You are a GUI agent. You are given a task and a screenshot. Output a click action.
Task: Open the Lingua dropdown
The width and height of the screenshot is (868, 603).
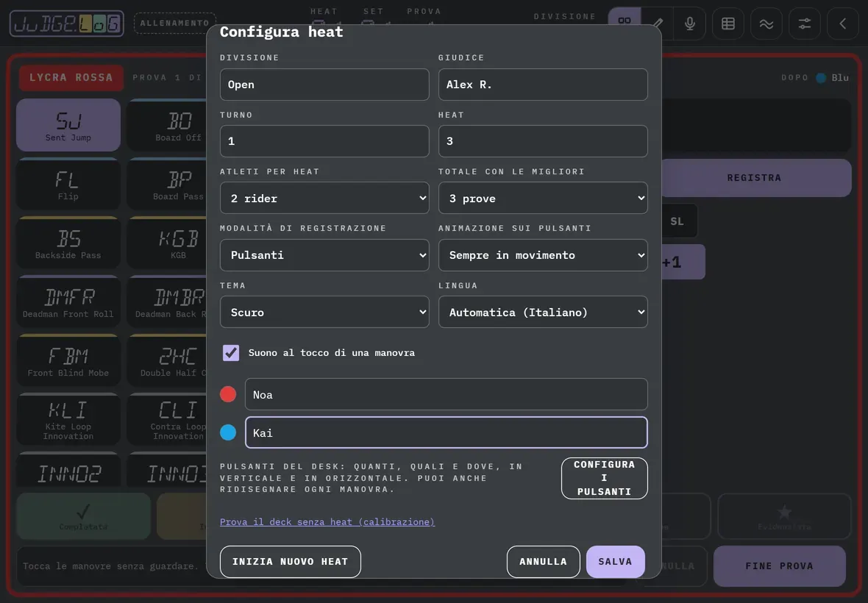(x=543, y=312)
